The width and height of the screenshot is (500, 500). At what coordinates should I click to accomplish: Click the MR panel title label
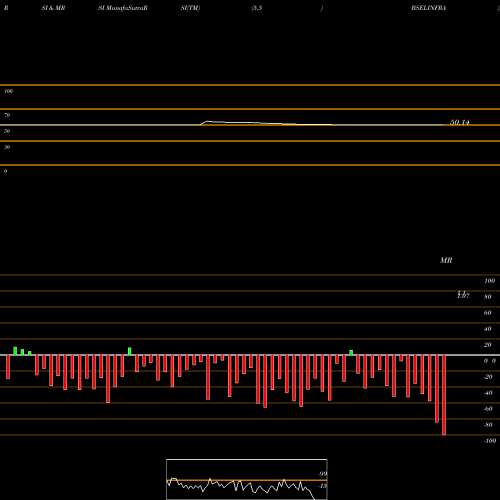(x=446, y=260)
